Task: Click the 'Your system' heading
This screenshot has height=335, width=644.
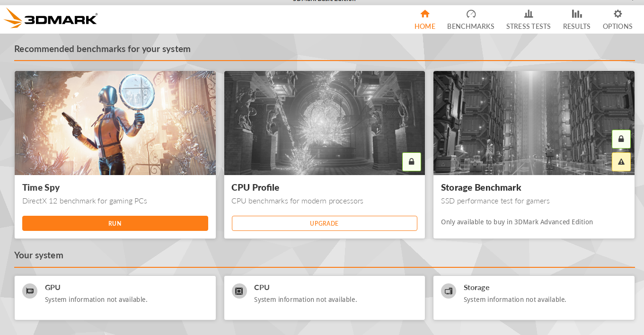Action: (x=39, y=255)
